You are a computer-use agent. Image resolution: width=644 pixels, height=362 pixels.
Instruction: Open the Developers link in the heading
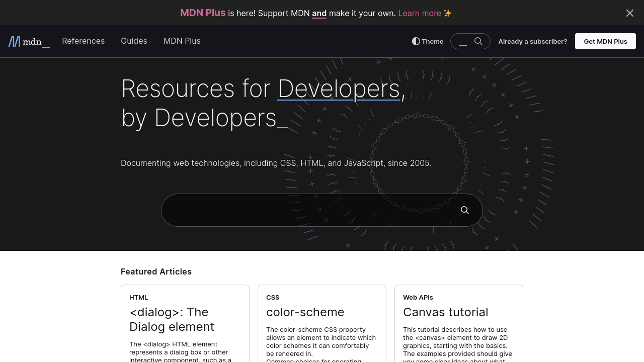(339, 89)
